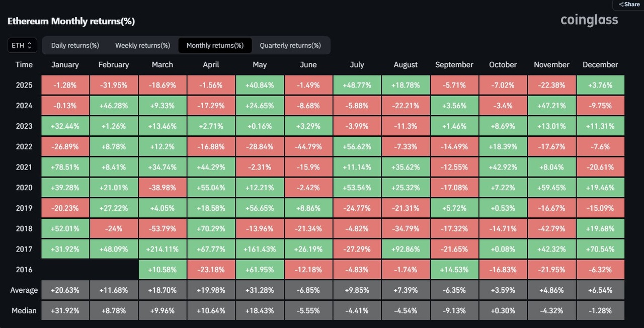The image size is (644, 328).
Task: Select the 2025 row label
Action: pyautogui.click(x=24, y=85)
